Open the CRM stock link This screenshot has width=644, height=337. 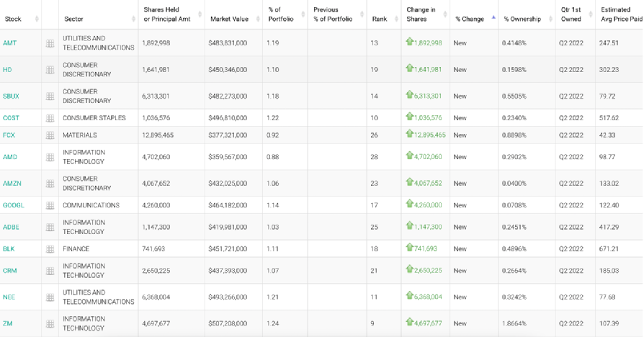pyautogui.click(x=10, y=271)
